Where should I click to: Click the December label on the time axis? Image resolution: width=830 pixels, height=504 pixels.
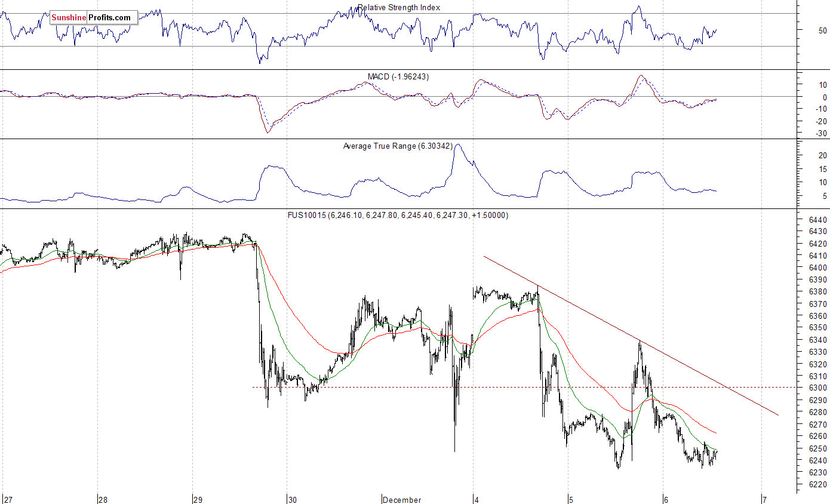402,499
